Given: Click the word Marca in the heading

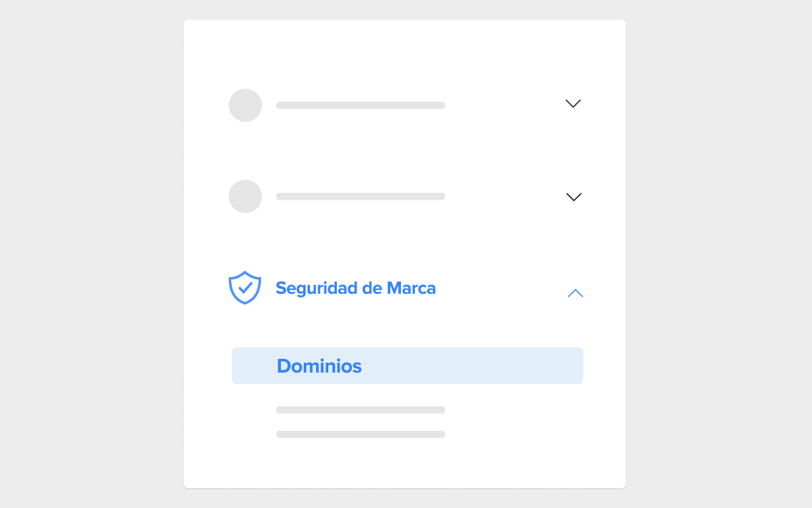Looking at the screenshot, I should coord(411,288).
